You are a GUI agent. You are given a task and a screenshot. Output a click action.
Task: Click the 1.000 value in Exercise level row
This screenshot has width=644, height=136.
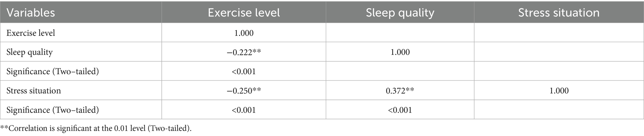tap(244, 33)
